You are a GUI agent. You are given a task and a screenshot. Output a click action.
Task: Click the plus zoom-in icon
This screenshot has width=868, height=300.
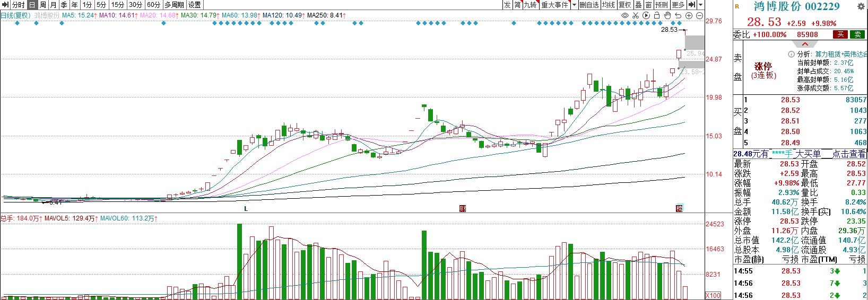(x=689, y=15)
